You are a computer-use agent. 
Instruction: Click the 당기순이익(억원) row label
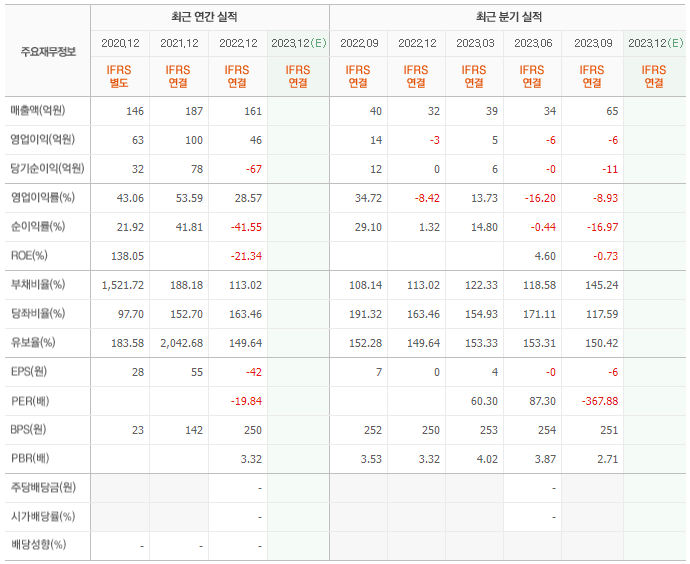(x=48, y=168)
